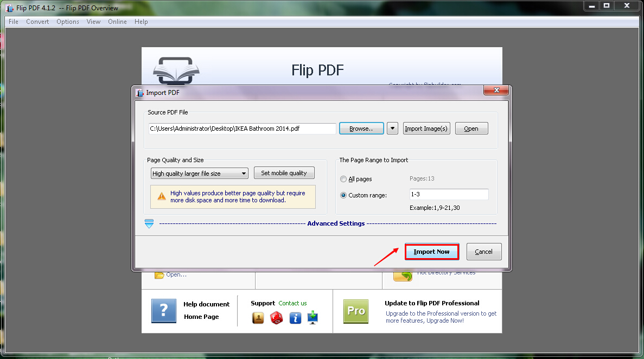Click the Import PDF dialog title icon
This screenshot has width=644, height=359.
139,93
